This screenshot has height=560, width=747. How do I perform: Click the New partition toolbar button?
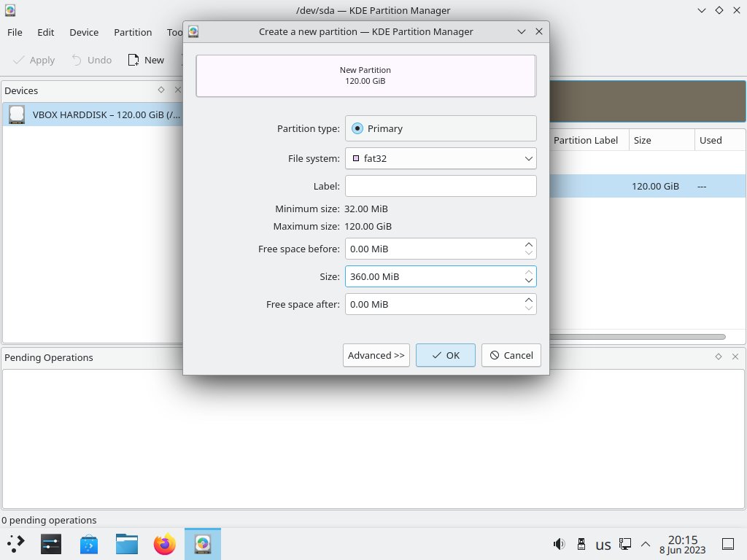point(146,60)
